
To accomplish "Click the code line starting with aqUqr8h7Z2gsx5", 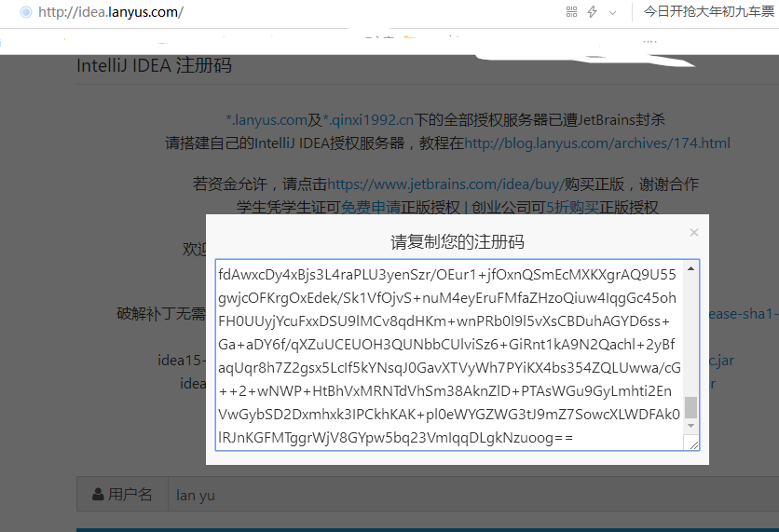I will (450, 368).
